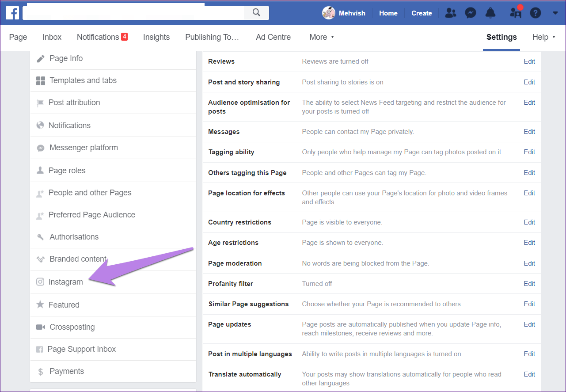Edit the Tagging ability setting
The width and height of the screenshot is (566, 392).
coord(529,152)
